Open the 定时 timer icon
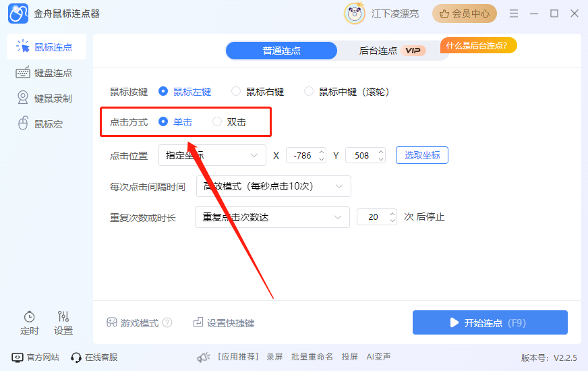 29,316
